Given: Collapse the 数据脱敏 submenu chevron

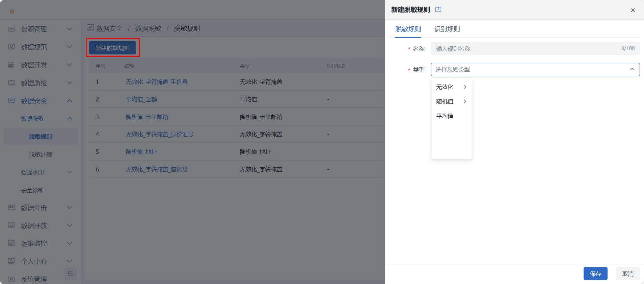Looking at the screenshot, I should [x=70, y=118].
